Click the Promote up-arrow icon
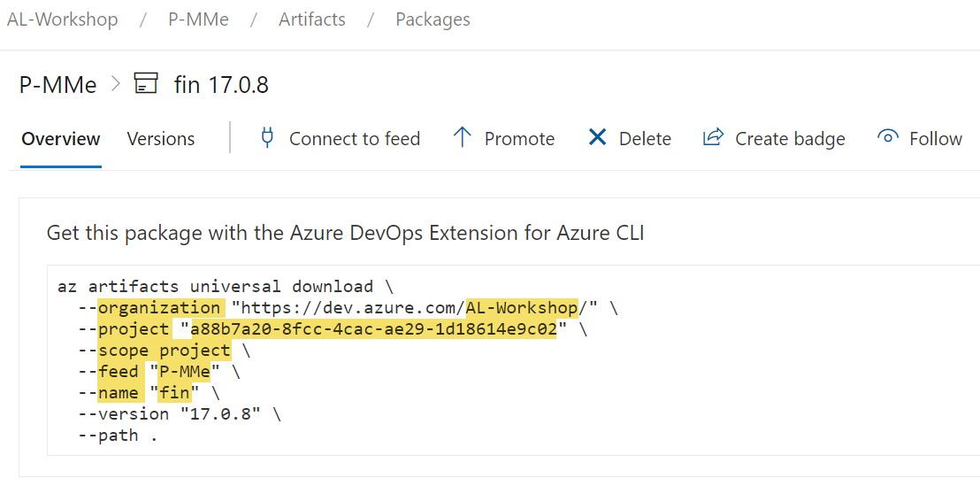Viewport: 980px width, 486px height. pyautogui.click(x=462, y=138)
